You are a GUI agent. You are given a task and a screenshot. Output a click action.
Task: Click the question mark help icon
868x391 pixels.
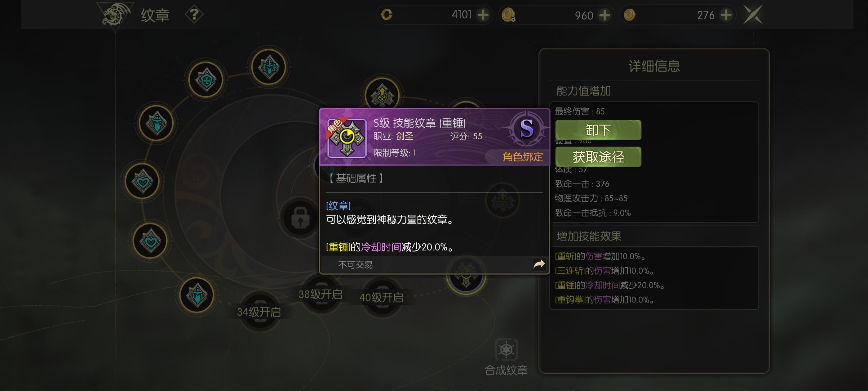tap(194, 15)
